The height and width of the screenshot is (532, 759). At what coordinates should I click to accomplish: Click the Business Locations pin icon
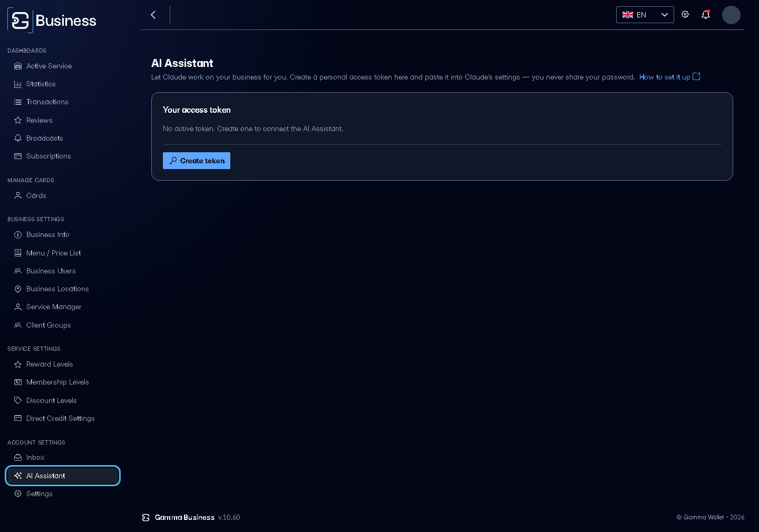18,289
